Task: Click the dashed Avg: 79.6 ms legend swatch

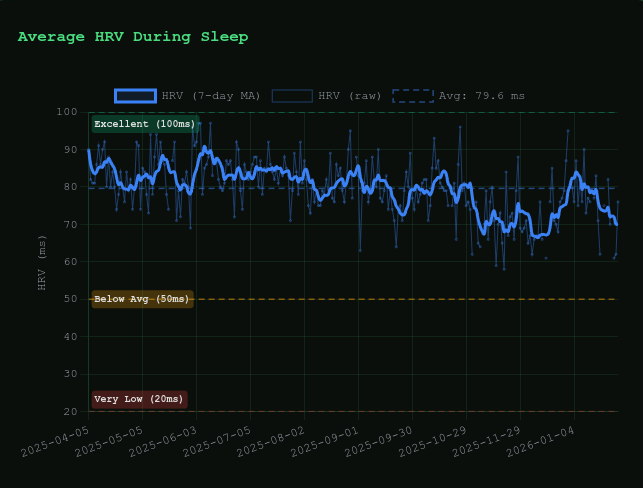Action: (x=412, y=96)
